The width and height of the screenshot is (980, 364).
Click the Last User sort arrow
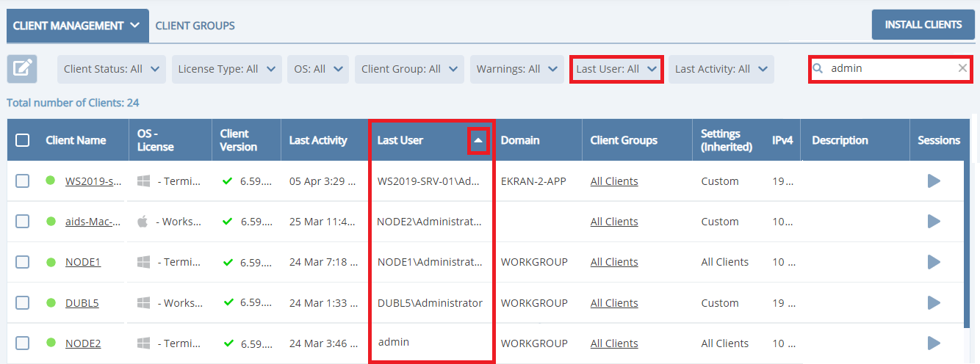coord(478,140)
